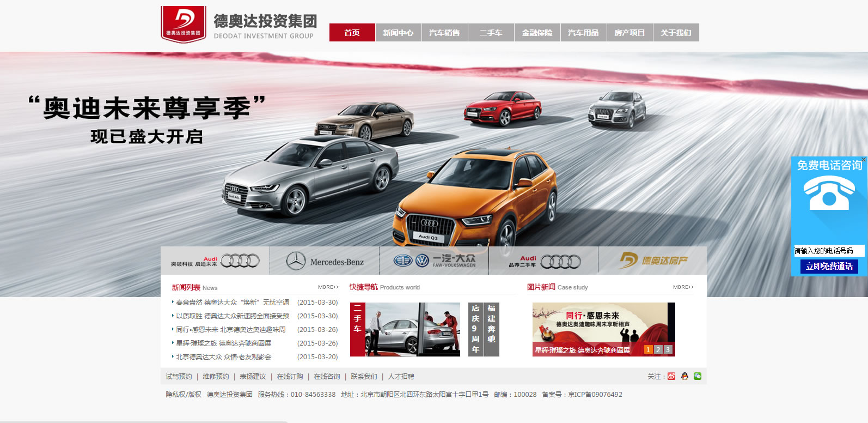Open MORE link in picture news
Screen dimensions: 868x423
tap(683, 287)
